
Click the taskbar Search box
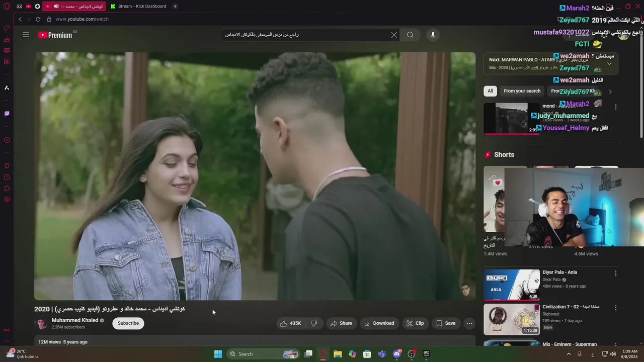[263, 354]
